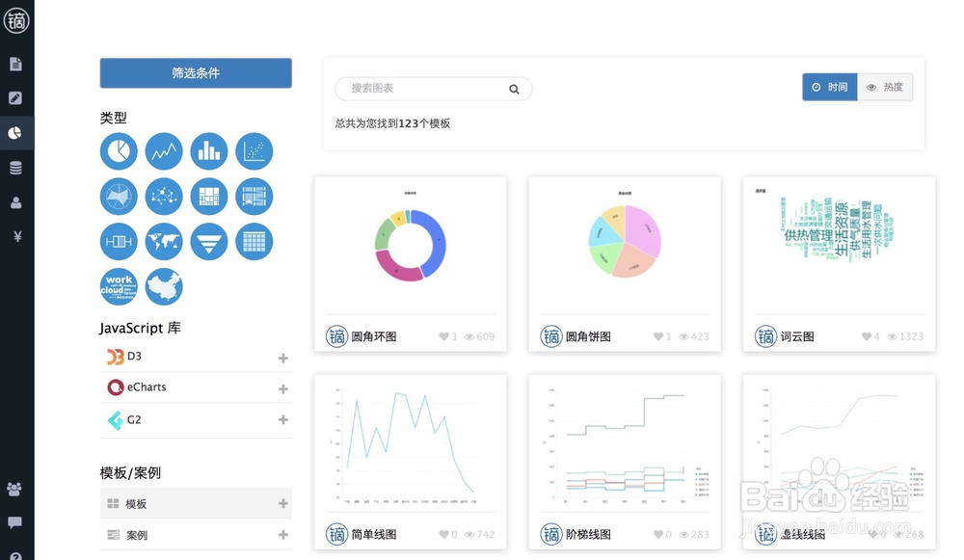Click the 筛选条件 header button
Image resolution: width=964 pixels, height=560 pixels.
196,73
